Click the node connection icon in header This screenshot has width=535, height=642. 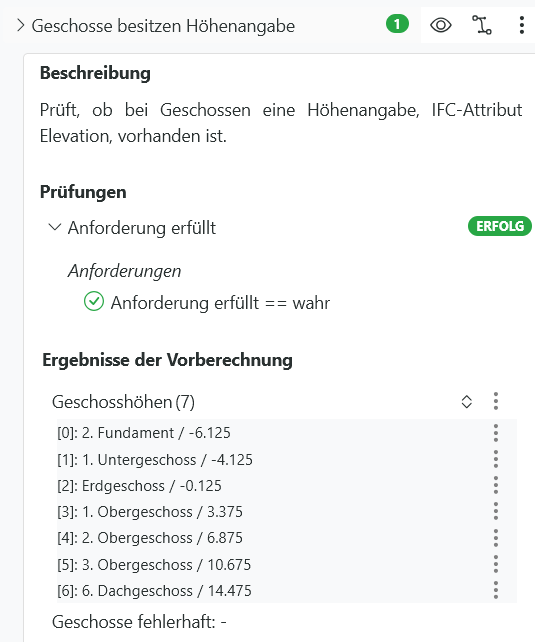[x=482, y=25]
